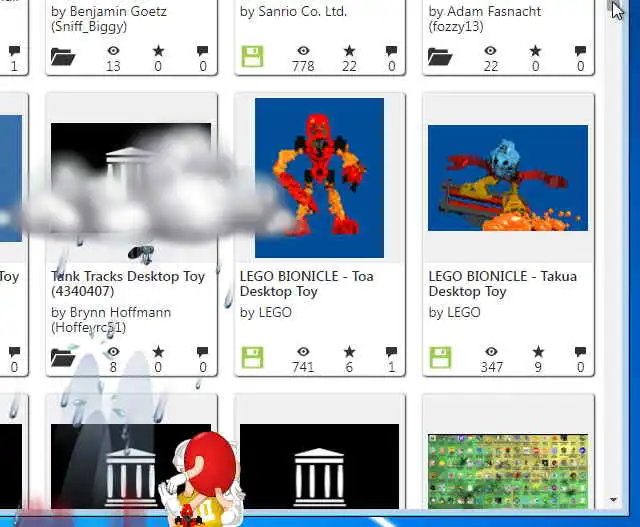Open LEGO BIONICLE - Takua Desktop Toy link
This screenshot has height=527, width=640.
(502, 284)
